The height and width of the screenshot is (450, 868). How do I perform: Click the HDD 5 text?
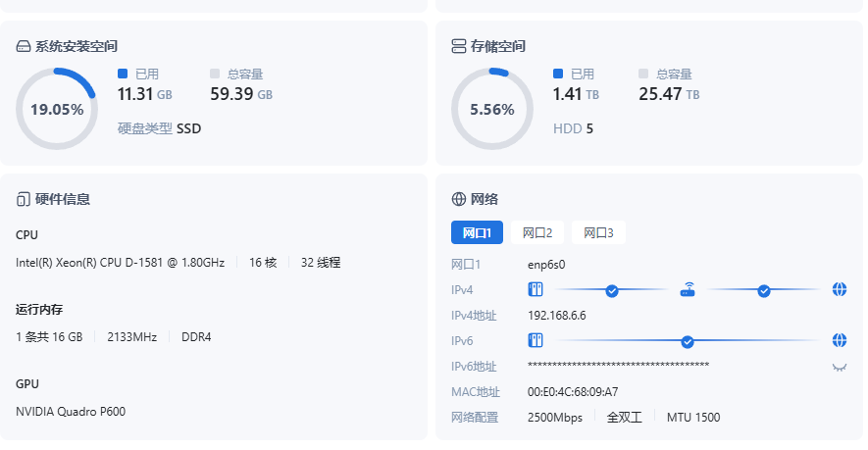point(573,128)
